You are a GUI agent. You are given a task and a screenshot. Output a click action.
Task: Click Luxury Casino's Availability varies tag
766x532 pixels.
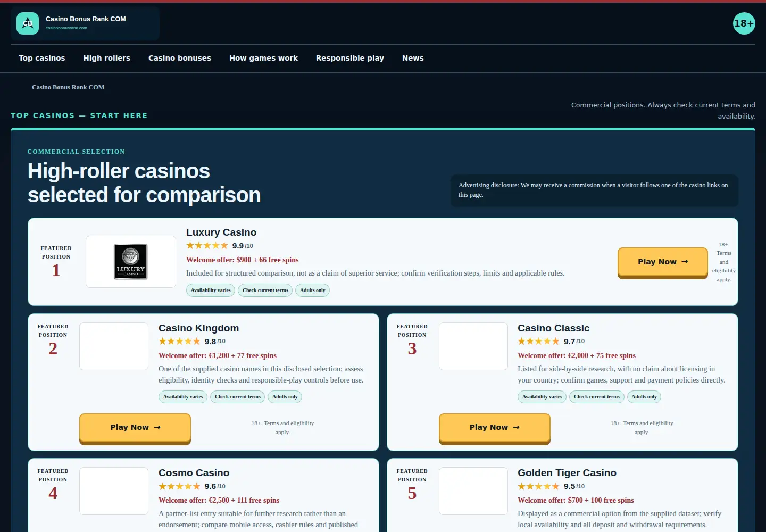[x=211, y=290]
